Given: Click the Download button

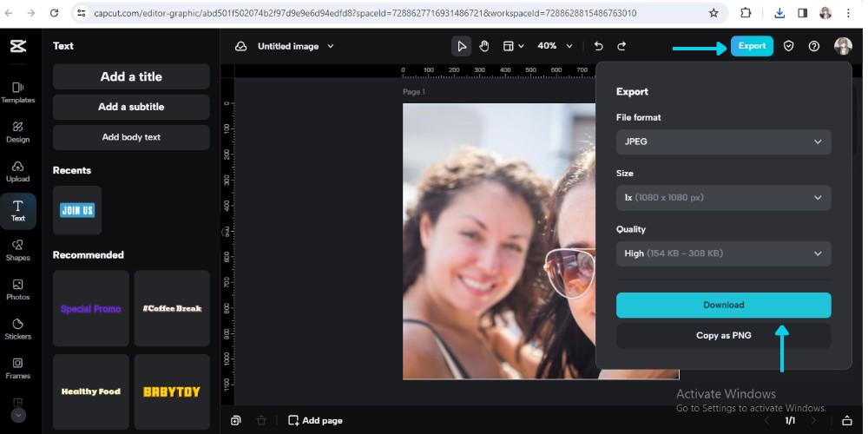Looking at the screenshot, I should pyautogui.click(x=724, y=305).
